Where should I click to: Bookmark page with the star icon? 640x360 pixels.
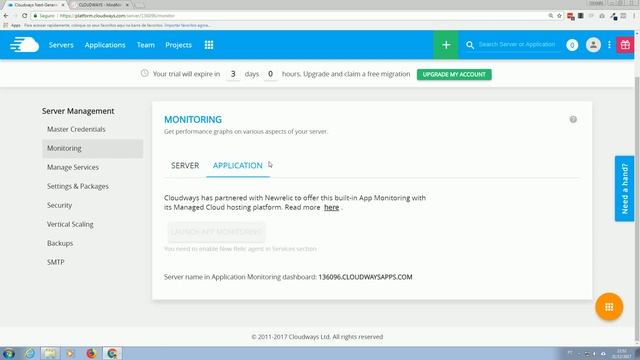tap(559, 16)
